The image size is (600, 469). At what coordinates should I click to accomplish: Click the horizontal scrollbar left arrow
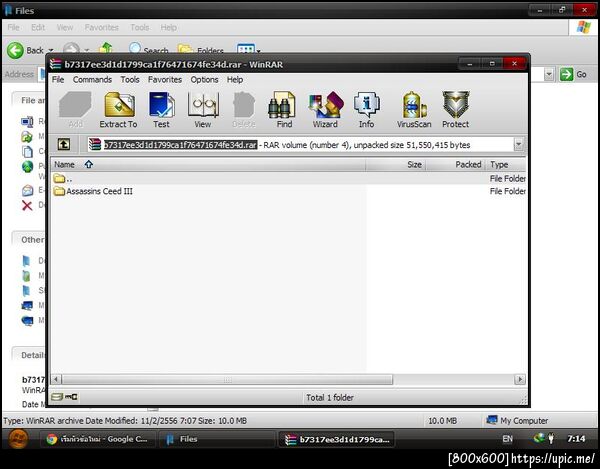coord(56,379)
